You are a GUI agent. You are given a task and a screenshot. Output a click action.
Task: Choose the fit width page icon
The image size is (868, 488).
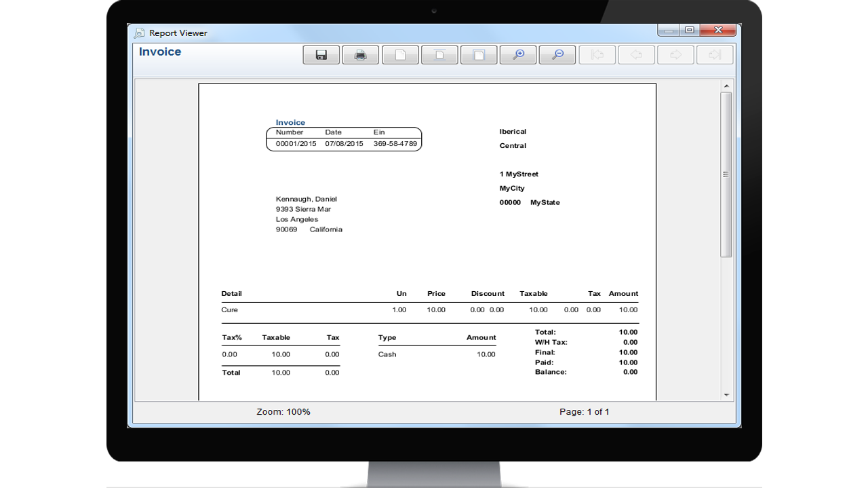(439, 55)
